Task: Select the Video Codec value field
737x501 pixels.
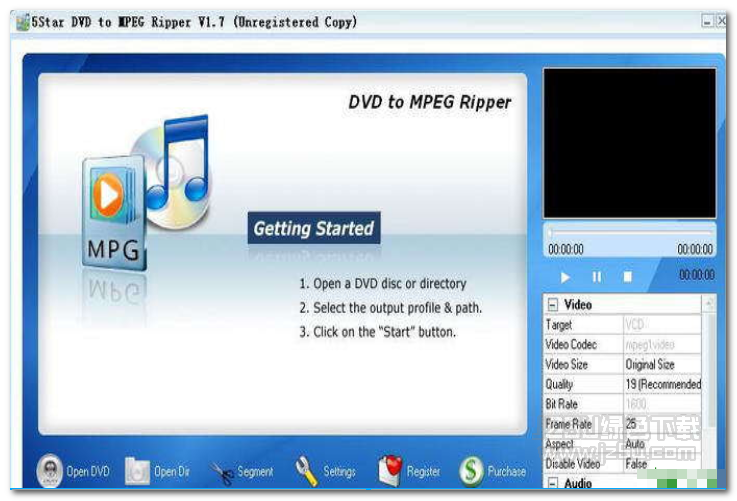Action: pos(662,344)
